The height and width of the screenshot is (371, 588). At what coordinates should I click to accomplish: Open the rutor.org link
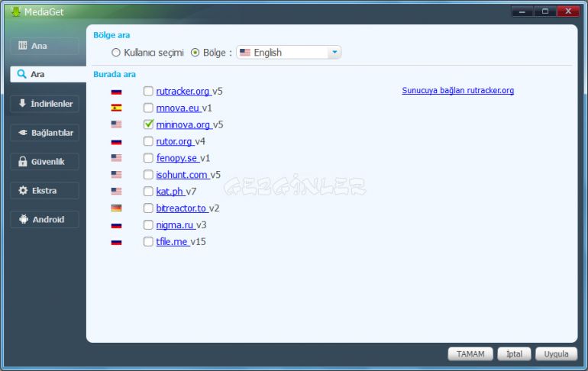coord(174,141)
